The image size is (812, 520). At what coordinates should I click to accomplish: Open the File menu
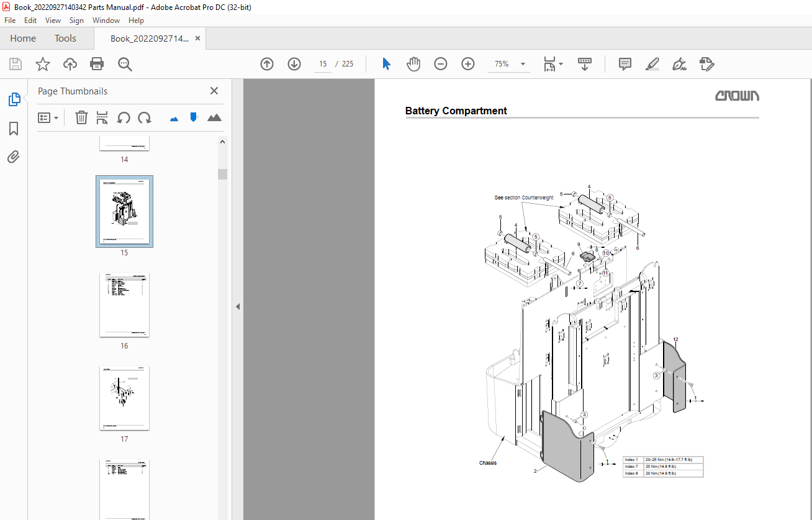(x=10, y=21)
